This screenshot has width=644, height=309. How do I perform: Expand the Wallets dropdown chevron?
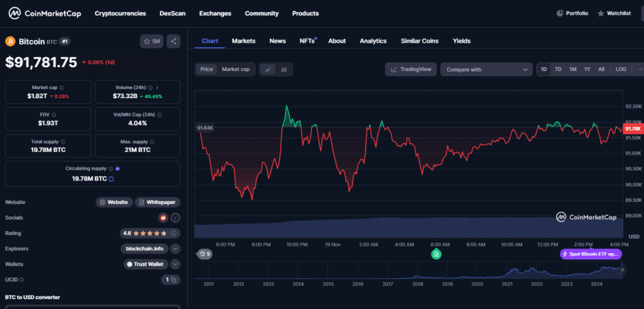(x=175, y=264)
